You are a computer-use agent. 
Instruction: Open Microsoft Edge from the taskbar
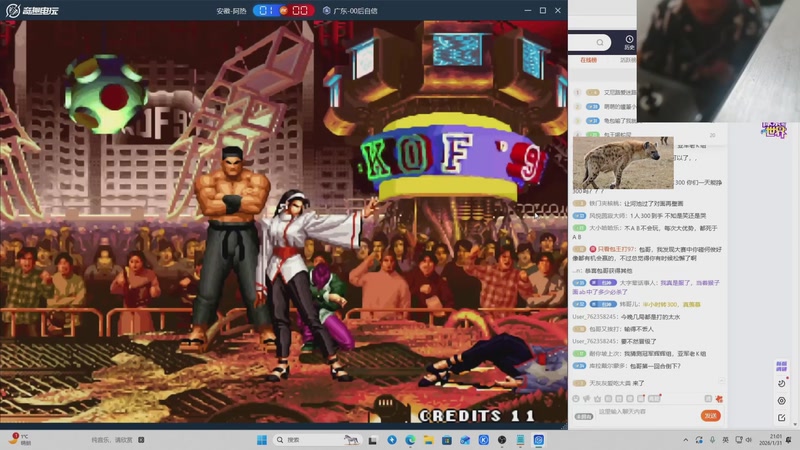[410, 440]
